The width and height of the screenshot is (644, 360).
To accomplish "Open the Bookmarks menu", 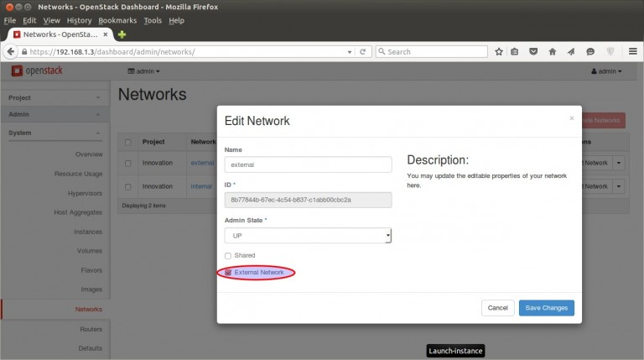I will [117, 20].
